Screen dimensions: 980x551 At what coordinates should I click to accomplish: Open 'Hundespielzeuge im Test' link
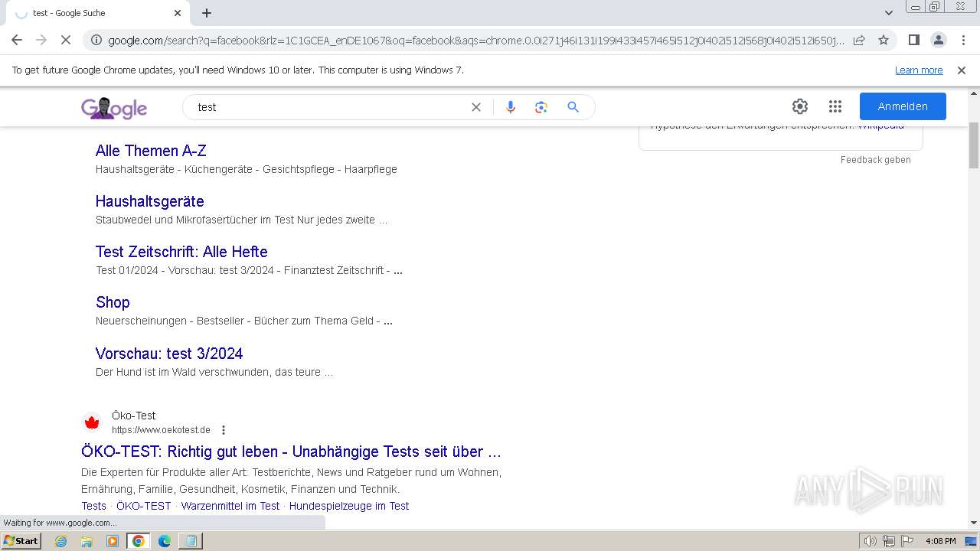[349, 506]
